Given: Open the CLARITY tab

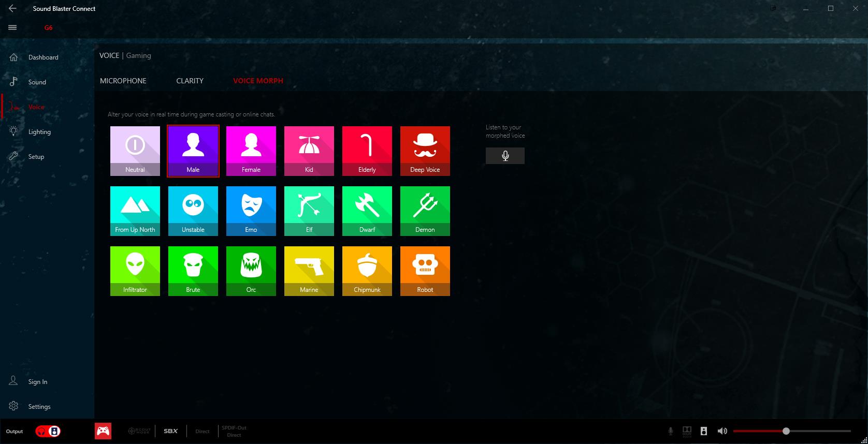Looking at the screenshot, I should click(x=190, y=81).
